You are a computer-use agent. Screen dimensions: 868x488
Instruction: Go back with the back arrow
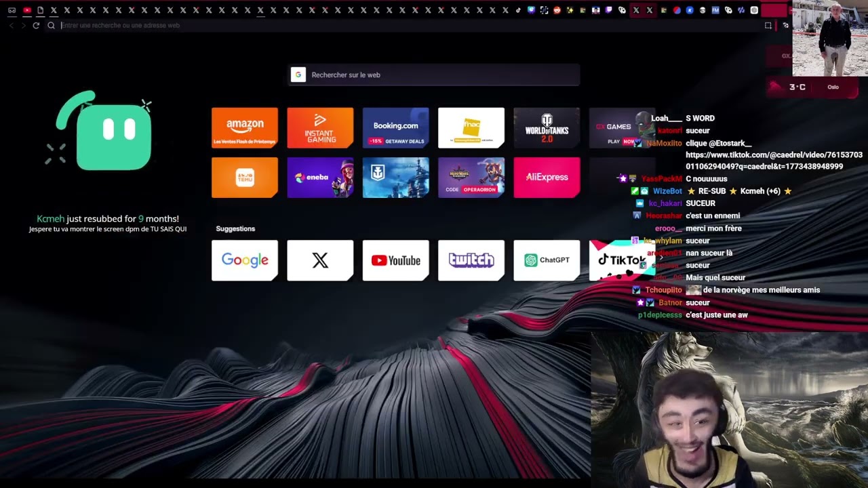[12, 25]
